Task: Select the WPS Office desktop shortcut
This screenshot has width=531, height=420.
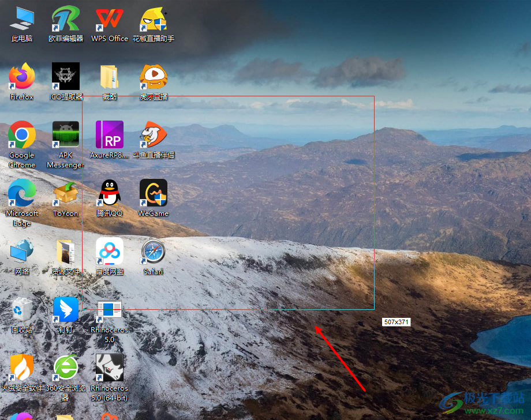Action: (x=110, y=20)
